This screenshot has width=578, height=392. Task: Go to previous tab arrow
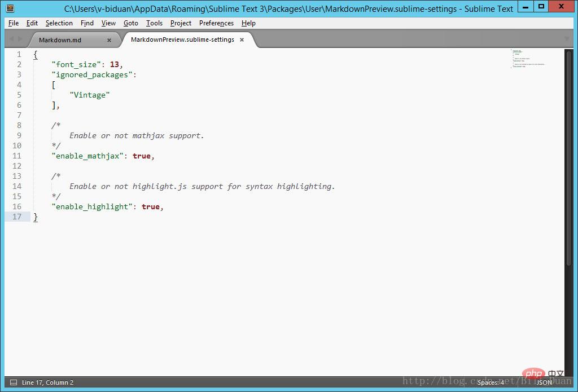(11, 39)
